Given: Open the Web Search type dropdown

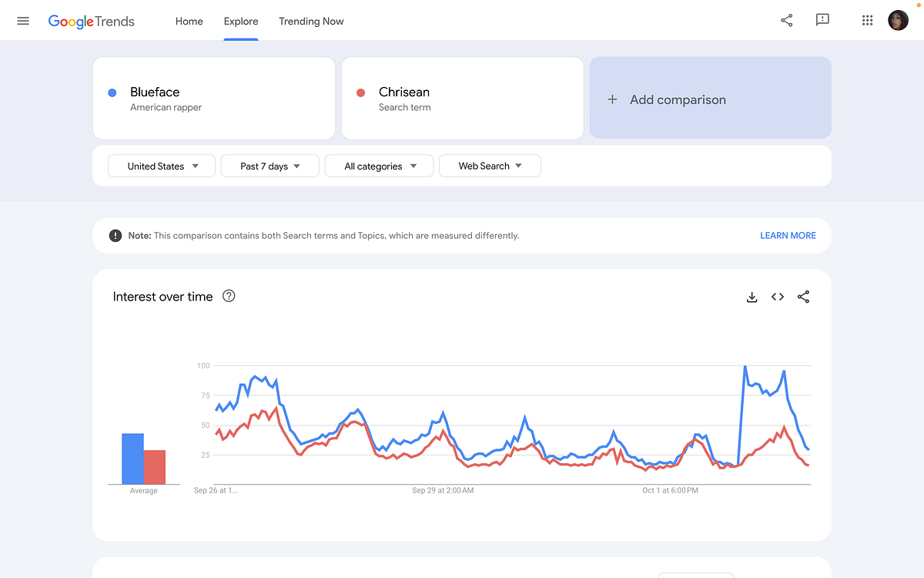Looking at the screenshot, I should pyautogui.click(x=490, y=166).
